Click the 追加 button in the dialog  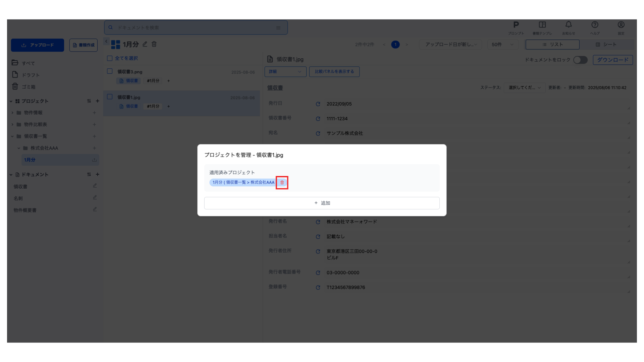[x=322, y=203]
